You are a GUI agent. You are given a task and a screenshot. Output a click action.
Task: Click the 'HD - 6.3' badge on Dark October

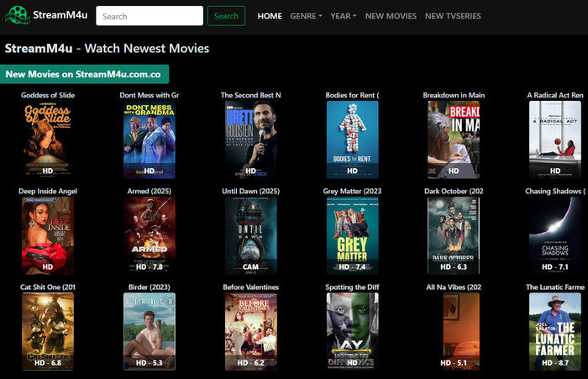454,266
